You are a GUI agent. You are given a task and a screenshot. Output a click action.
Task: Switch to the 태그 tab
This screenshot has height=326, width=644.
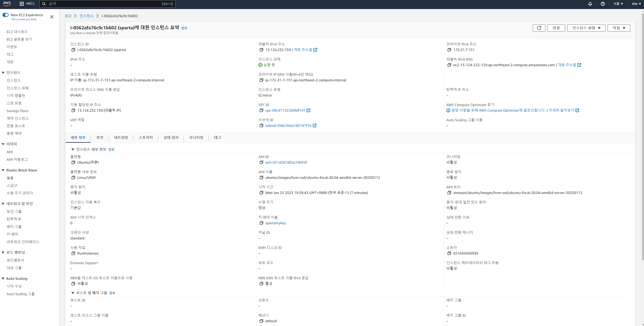[218, 137]
